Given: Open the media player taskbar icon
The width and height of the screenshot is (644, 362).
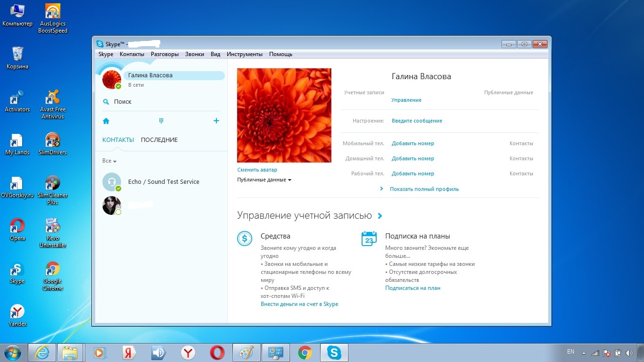Looking at the screenshot, I should coord(99,353).
